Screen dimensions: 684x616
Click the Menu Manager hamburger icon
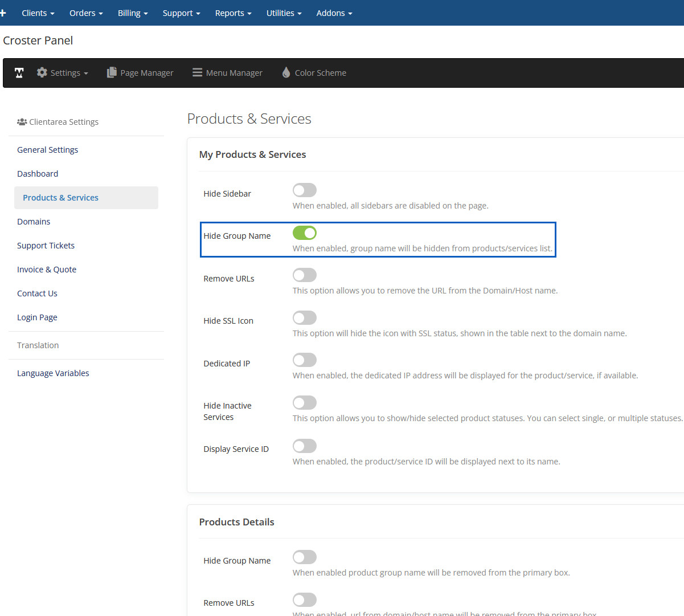pos(197,72)
